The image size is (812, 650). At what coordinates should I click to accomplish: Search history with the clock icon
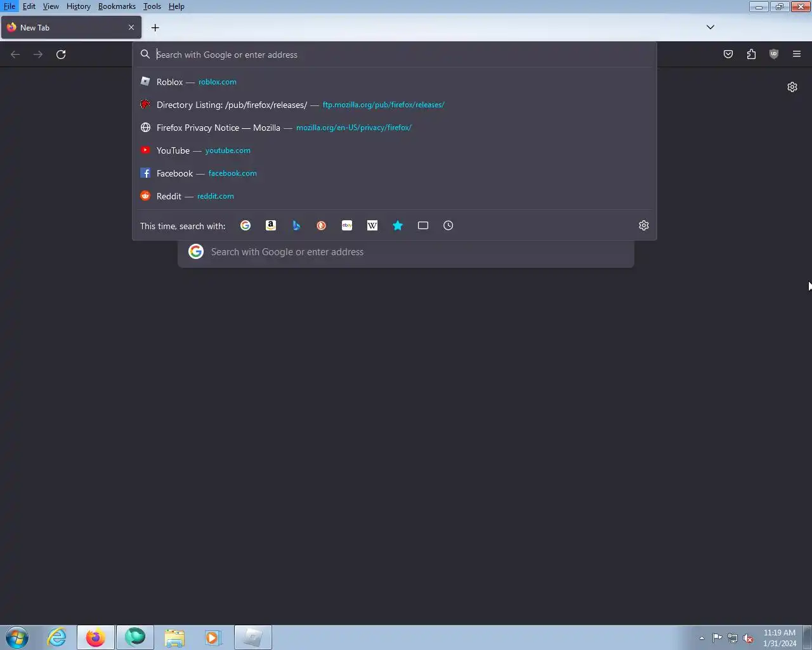(449, 225)
